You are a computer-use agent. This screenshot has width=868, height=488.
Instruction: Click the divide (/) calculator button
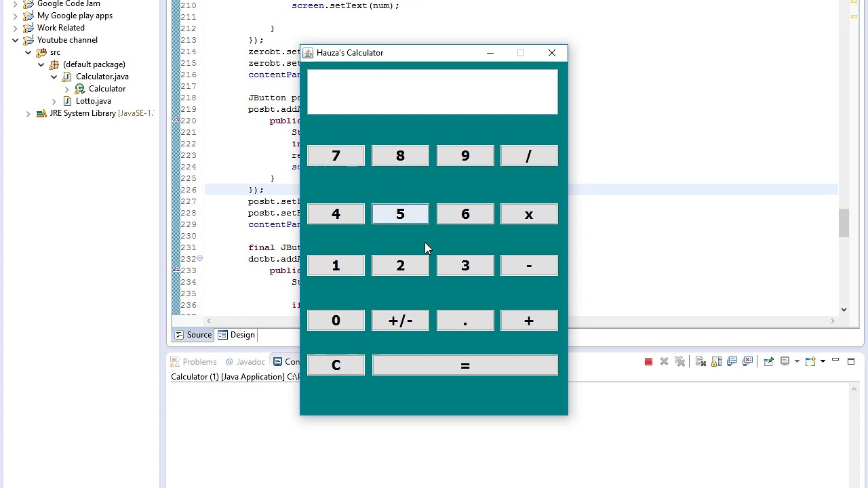(529, 156)
